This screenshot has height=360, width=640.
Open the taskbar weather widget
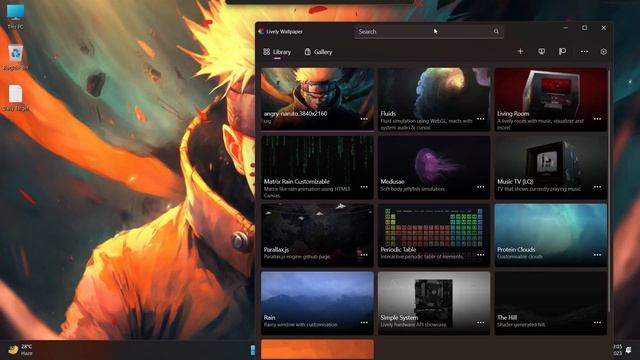20,350
